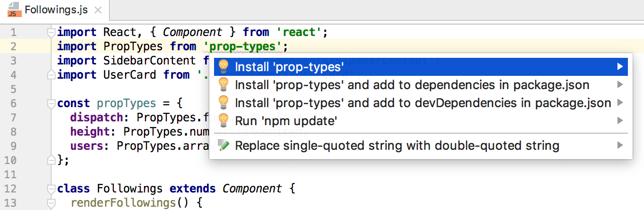Select Install 'prop-types' and add to devDependencies
The height and width of the screenshot is (210, 644).
pos(422,103)
